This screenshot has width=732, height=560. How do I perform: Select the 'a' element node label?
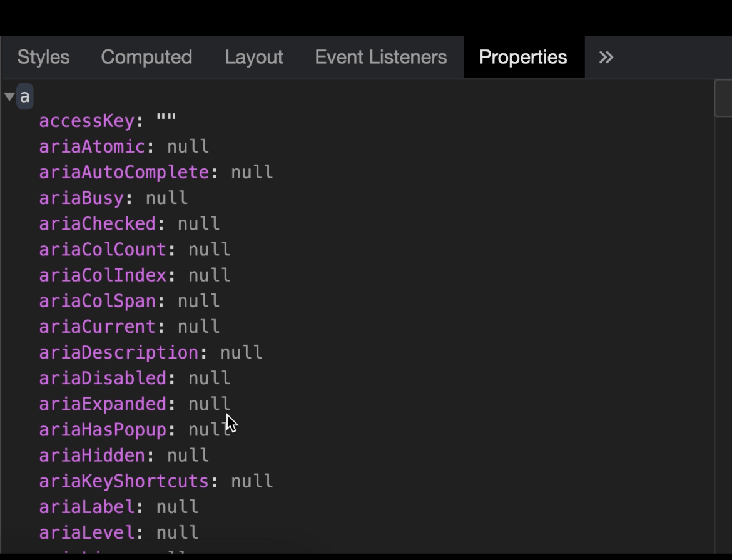(25, 97)
